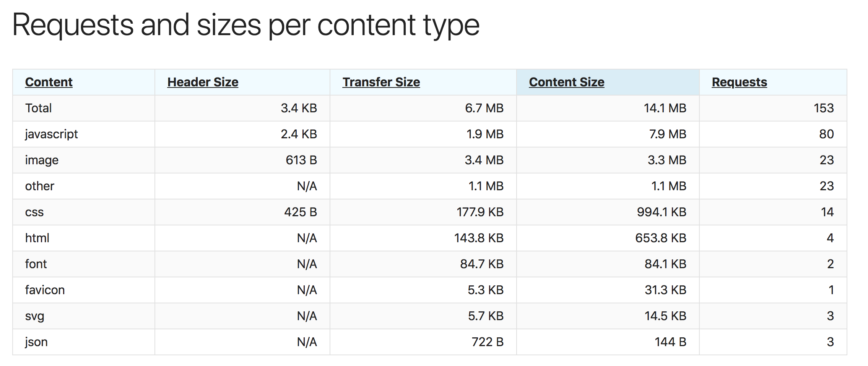This screenshot has height=366, width=868.
Task: Click the 14.1 MB total content size cell
Action: point(665,108)
